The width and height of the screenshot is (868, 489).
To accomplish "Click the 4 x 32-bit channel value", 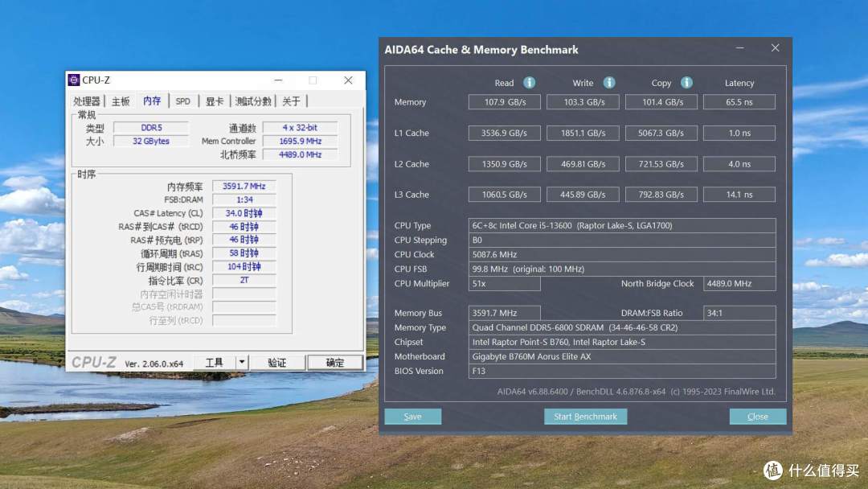I will coord(300,127).
